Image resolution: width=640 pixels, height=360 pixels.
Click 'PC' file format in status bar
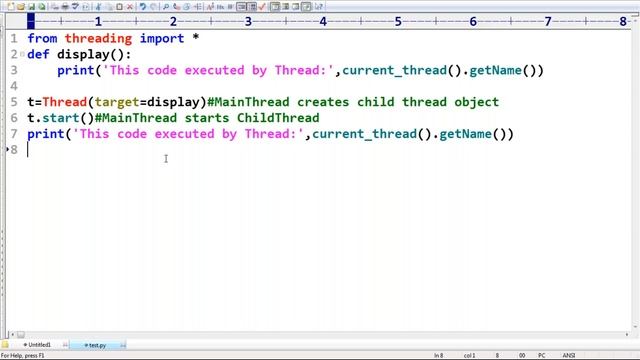click(x=542, y=356)
